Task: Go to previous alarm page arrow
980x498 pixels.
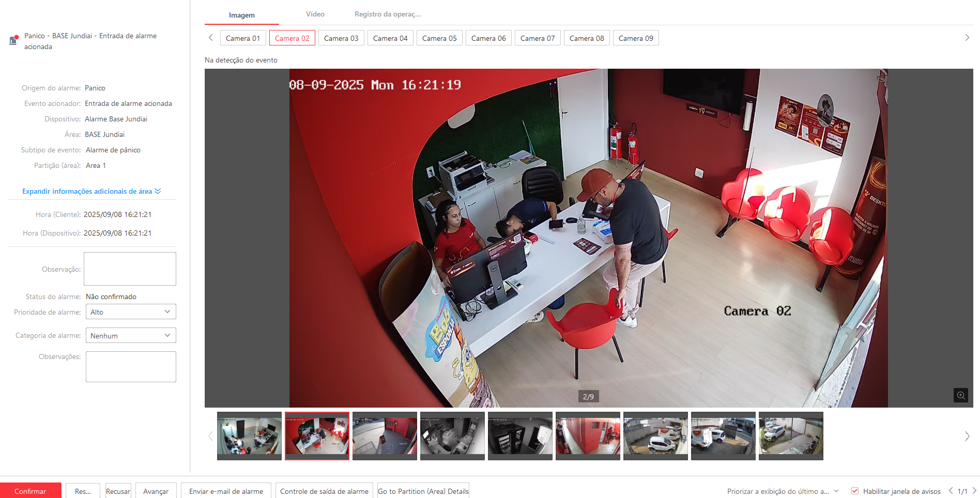Action: [951, 491]
